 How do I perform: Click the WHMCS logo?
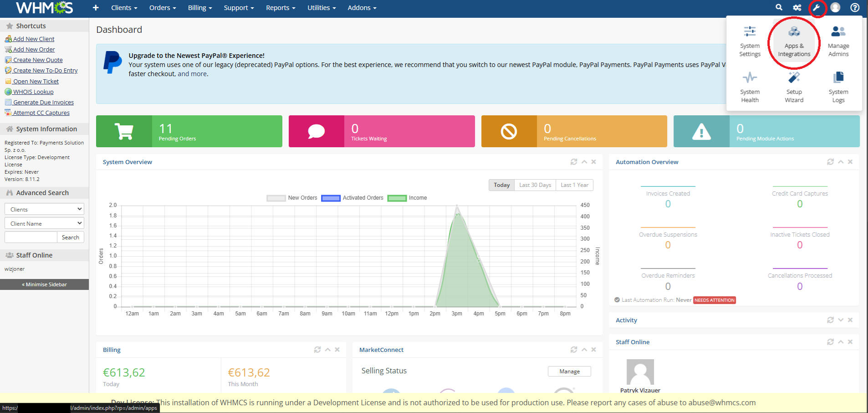(44, 8)
